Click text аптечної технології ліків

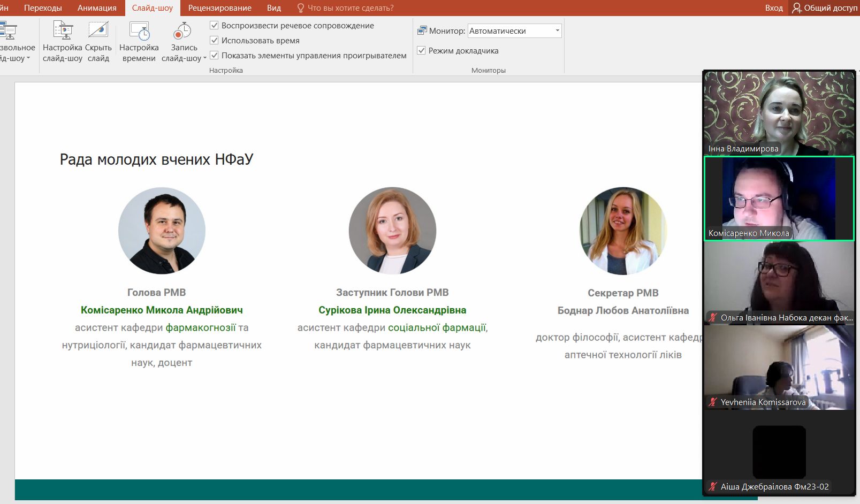click(x=623, y=355)
